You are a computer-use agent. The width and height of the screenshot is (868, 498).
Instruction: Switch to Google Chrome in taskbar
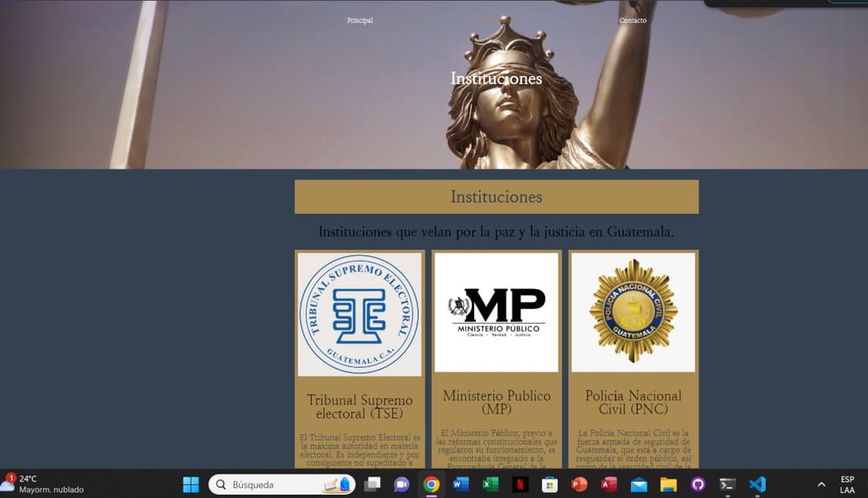[x=432, y=484]
